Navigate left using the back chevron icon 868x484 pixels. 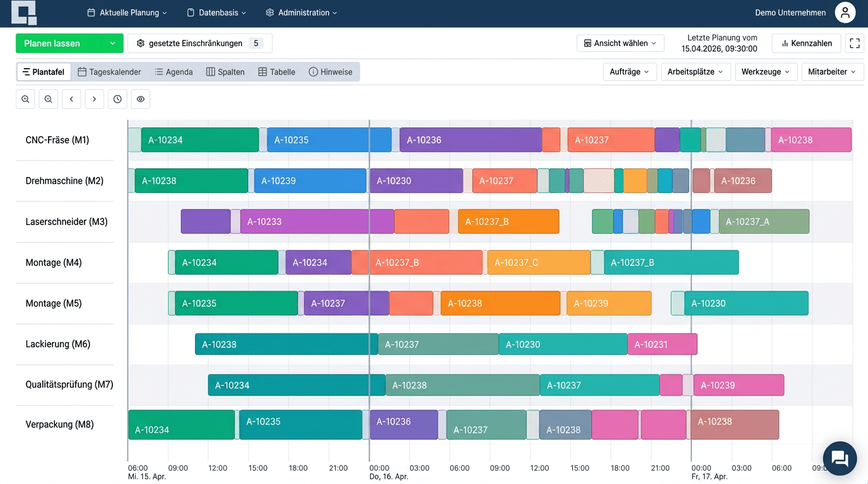click(71, 99)
